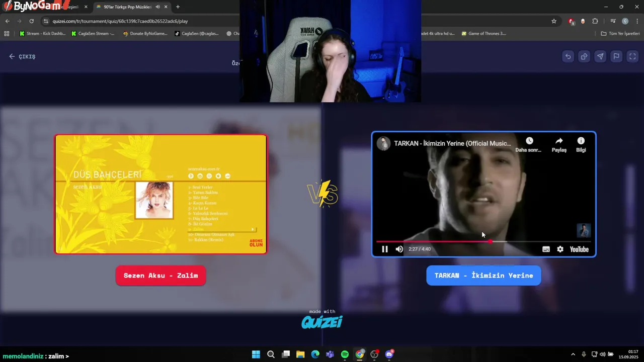
Task: Click the undo arrow icon in quiz toolbar
Action: tap(568, 56)
